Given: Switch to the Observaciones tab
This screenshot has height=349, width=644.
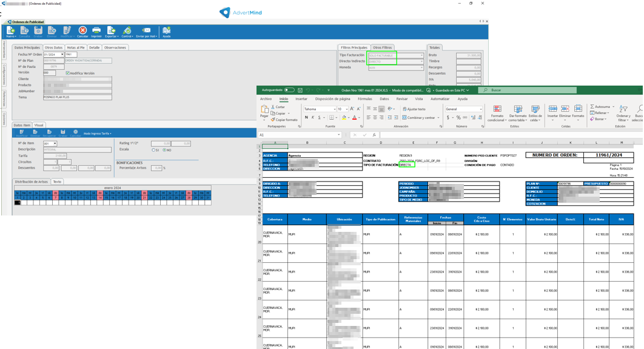Looking at the screenshot, I should (115, 47).
